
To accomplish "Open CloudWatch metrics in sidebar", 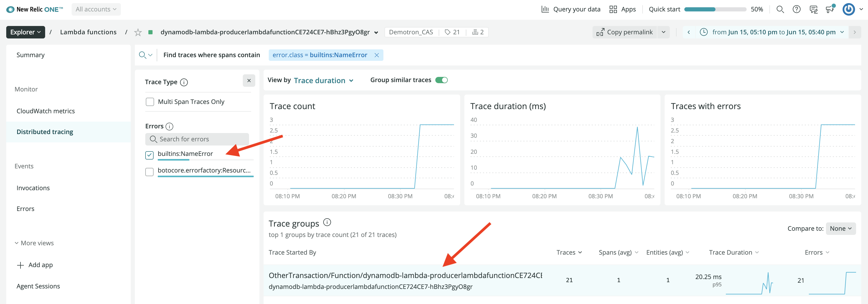I will click(45, 111).
